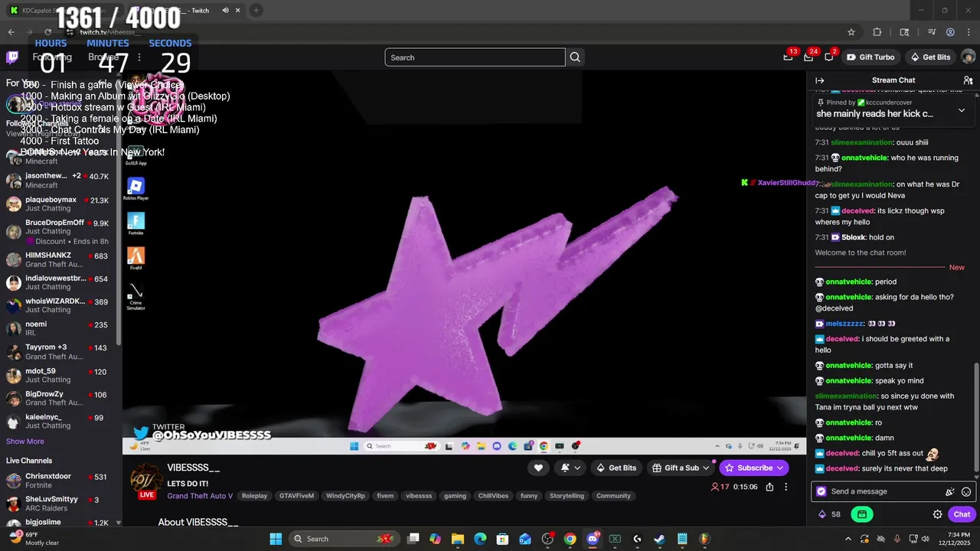The image size is (980, 551).
Task: Open the notifications inbox with 24 badge
Action: (x=808, y=57)
